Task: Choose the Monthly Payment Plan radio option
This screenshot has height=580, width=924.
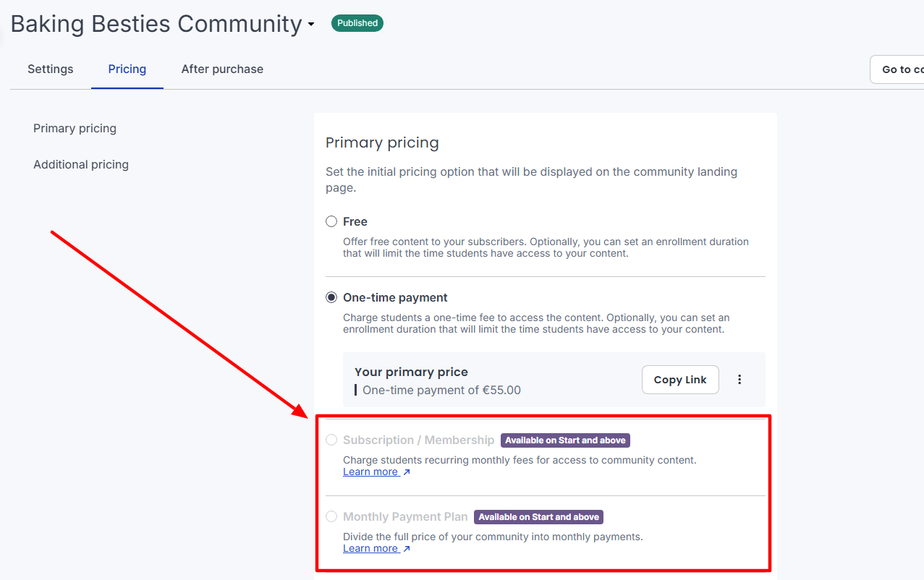Action: point(331,516)
